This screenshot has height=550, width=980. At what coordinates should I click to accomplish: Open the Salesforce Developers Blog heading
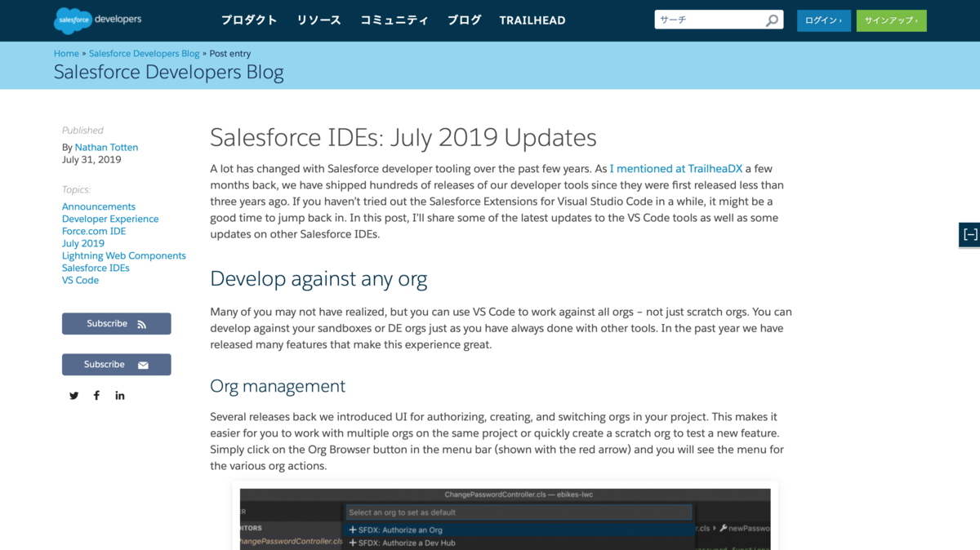(169, 73)
